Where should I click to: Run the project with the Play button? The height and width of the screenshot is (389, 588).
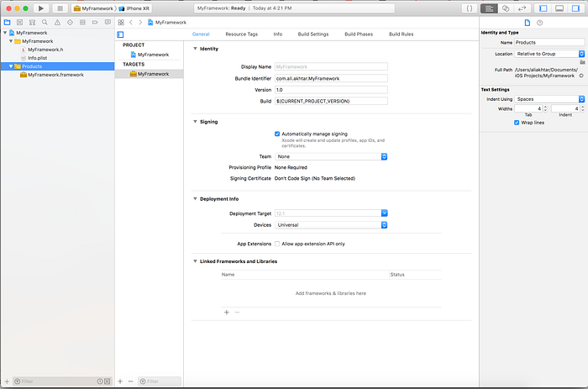pos(41,8)
